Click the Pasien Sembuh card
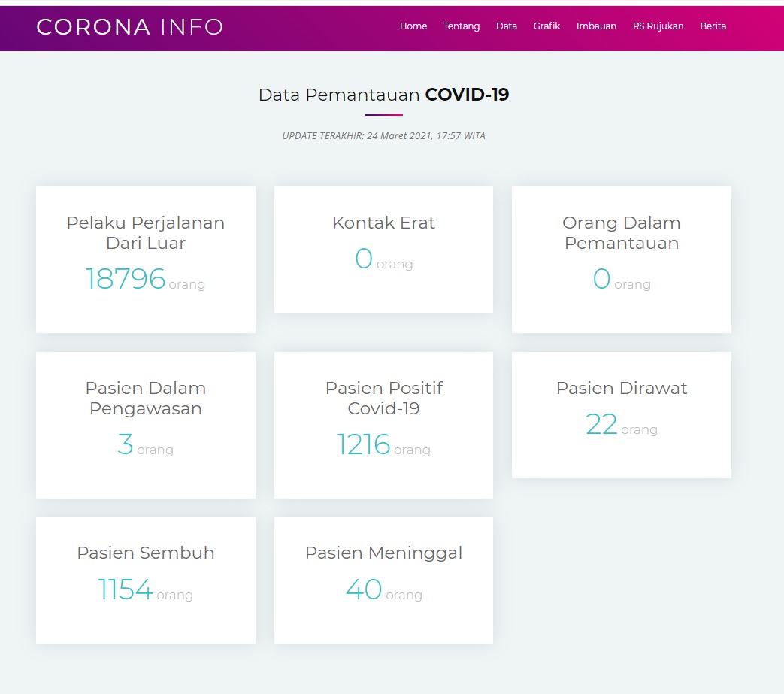Screen dimensions: 784x694 click(146, 580)
